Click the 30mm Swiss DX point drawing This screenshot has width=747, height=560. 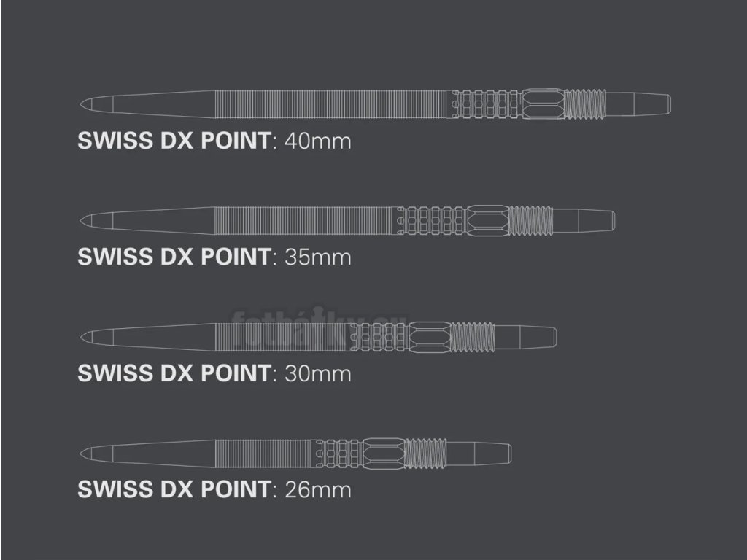[x=317, y=337]
